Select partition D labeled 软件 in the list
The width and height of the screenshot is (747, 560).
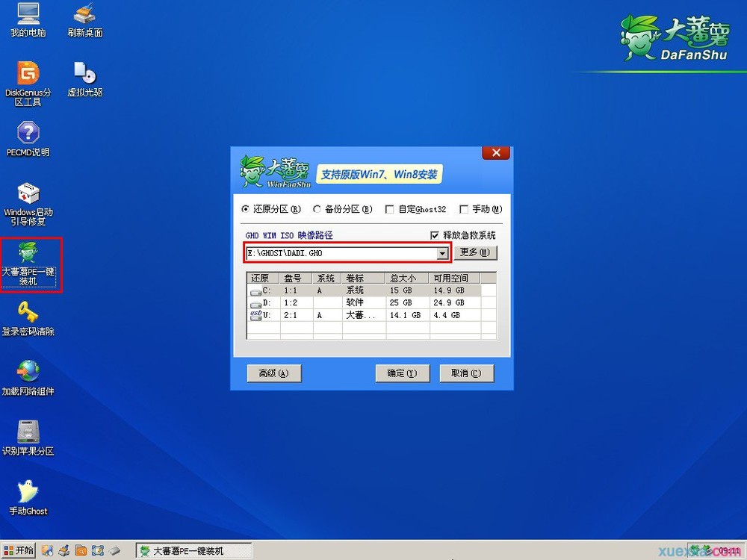tap(336, 302)
